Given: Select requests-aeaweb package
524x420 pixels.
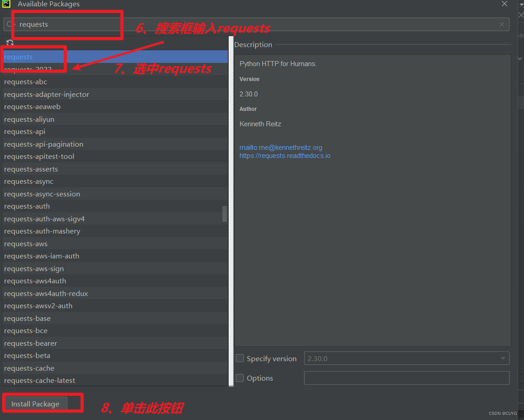Looking at the screenshot, I should tap(115, 106).
